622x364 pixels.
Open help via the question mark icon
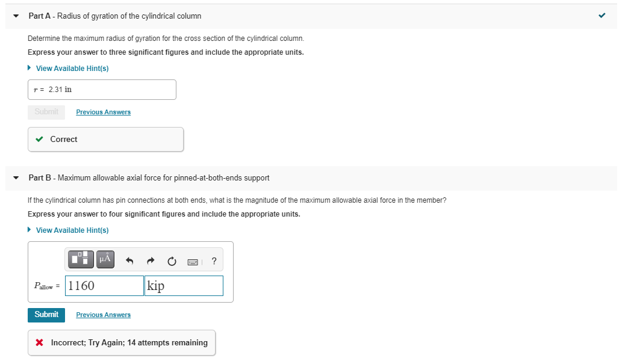tap(214, 260)
